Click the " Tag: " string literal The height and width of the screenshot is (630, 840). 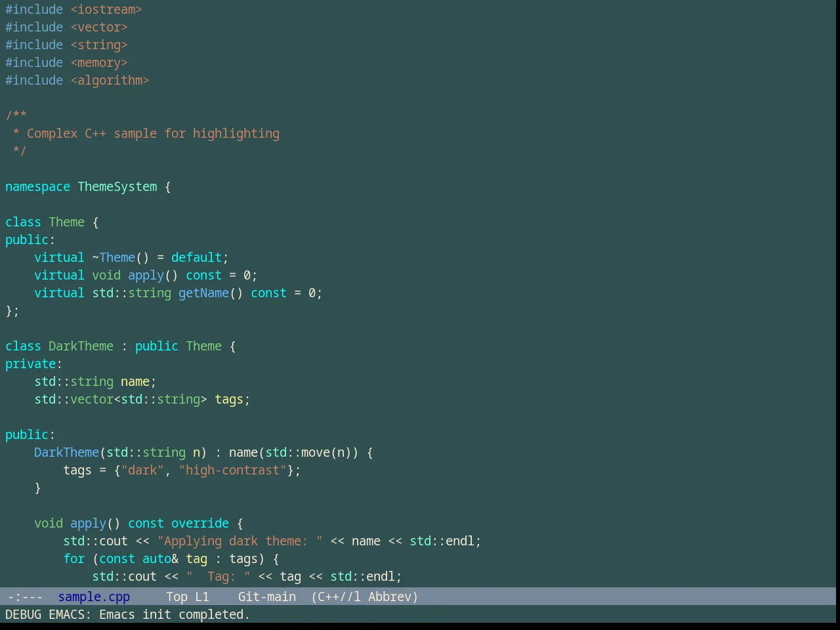218,576
